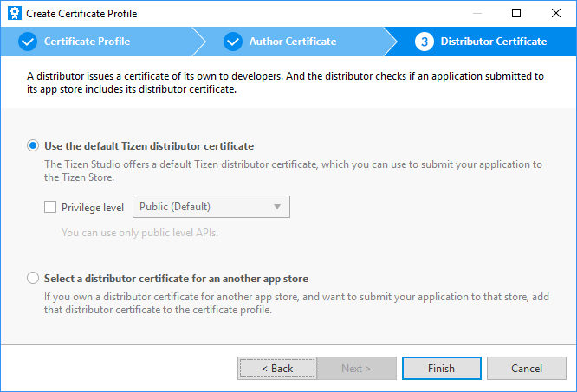Click the certificate app icon in title bar
The width and height of the screenshot is (577, 392).
coord(14,14)
